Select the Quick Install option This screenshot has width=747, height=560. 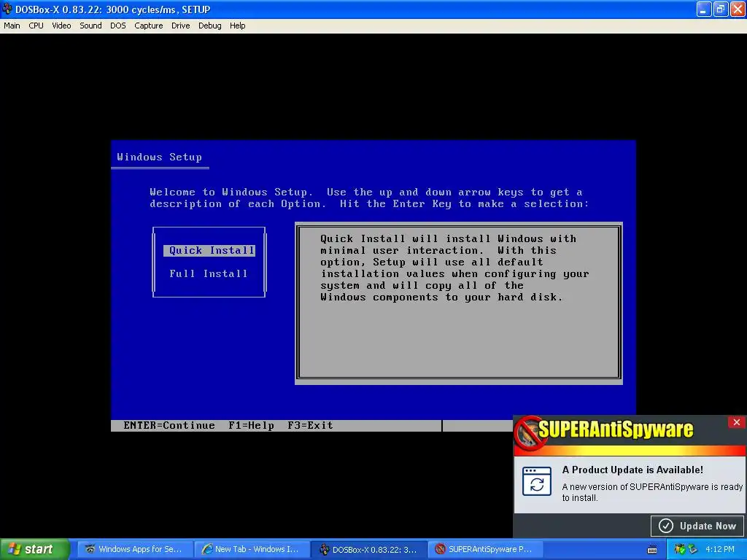click(209, 251)
